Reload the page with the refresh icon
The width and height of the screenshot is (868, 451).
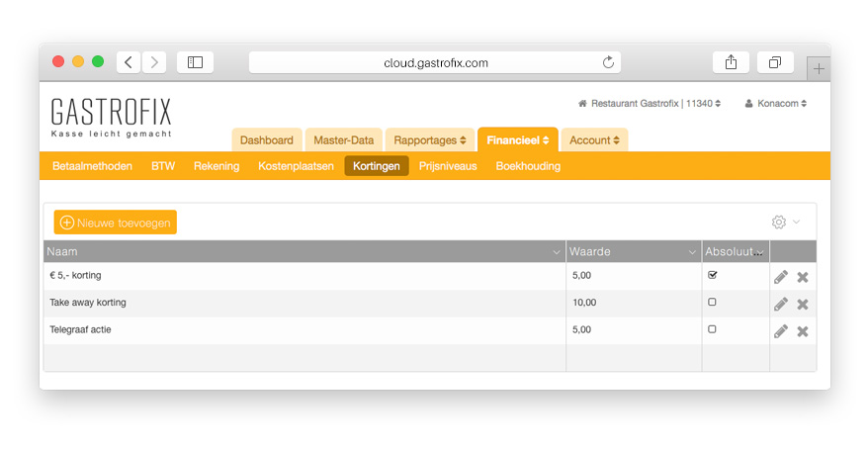point(608,62)
